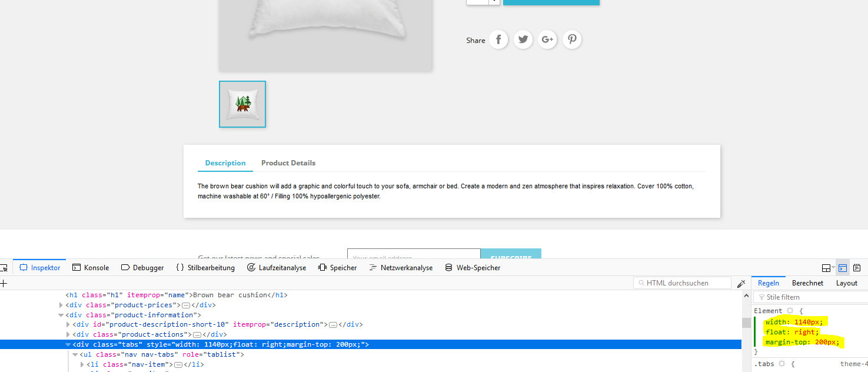The width and height of the screenshot is (868, 372).
Task: Select the ul nav nav-tabs row text
Action: 162,354
